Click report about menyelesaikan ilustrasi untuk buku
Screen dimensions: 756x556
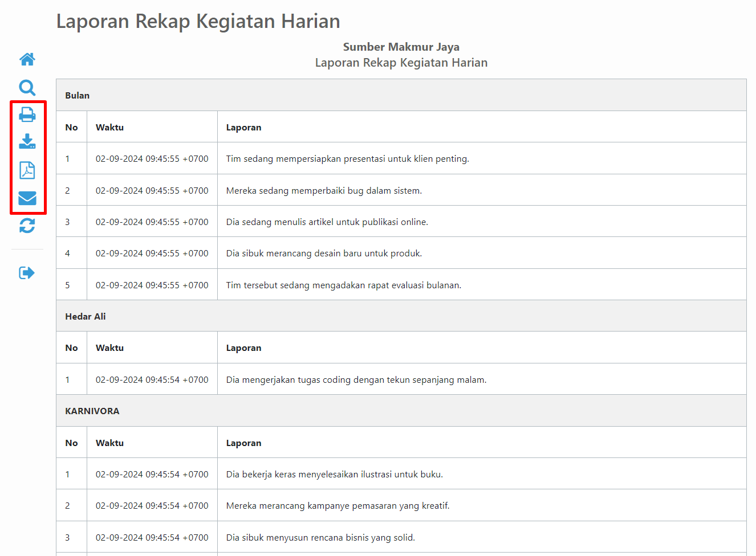334,475
